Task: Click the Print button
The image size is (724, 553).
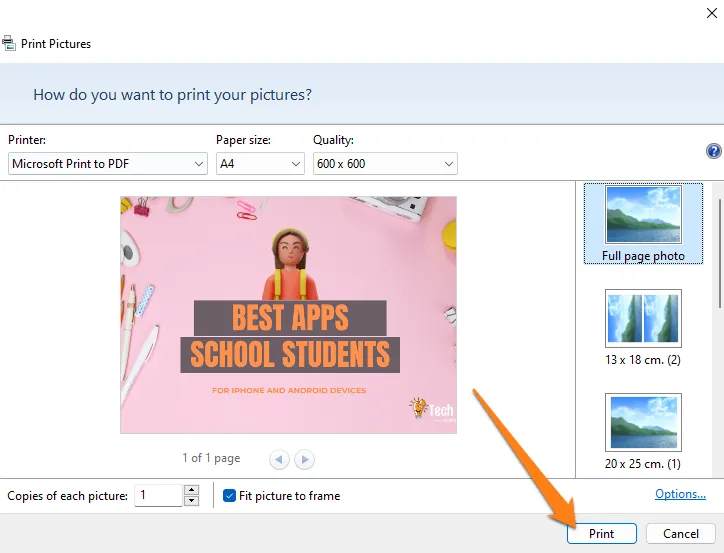Action: [602, 534]
